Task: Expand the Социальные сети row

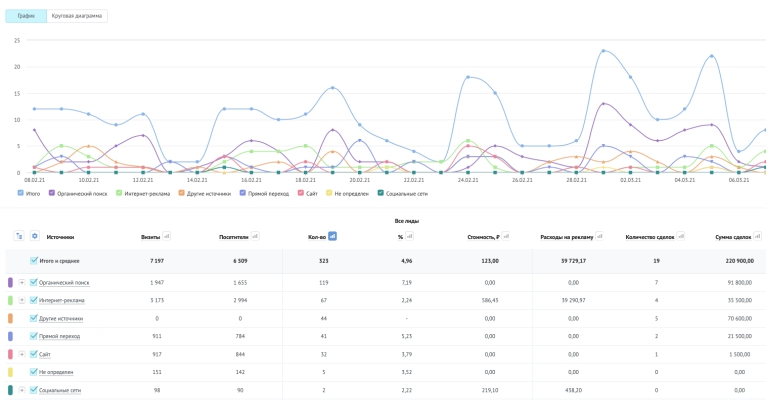Action: [22, 390]
